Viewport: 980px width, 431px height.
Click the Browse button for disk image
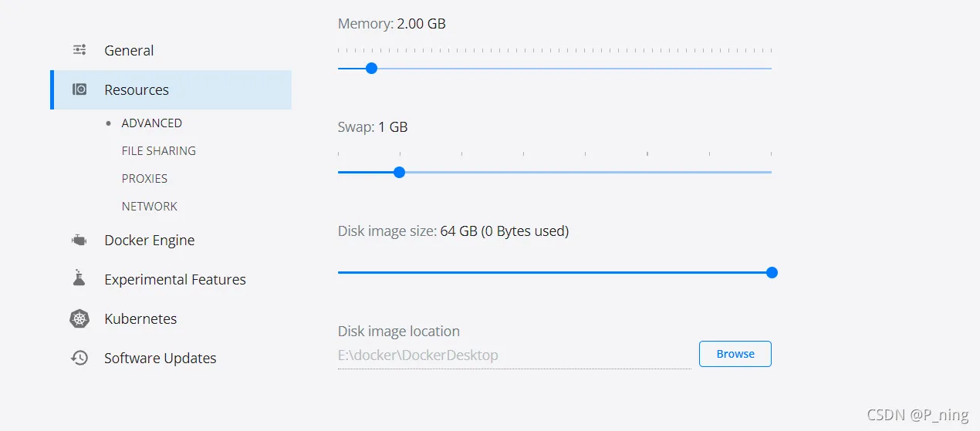pos(735,354)
